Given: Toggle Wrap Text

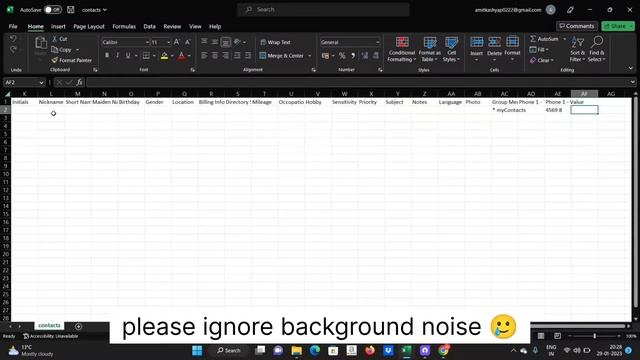Looking at the screenshot, I should (x=275, y=42).
